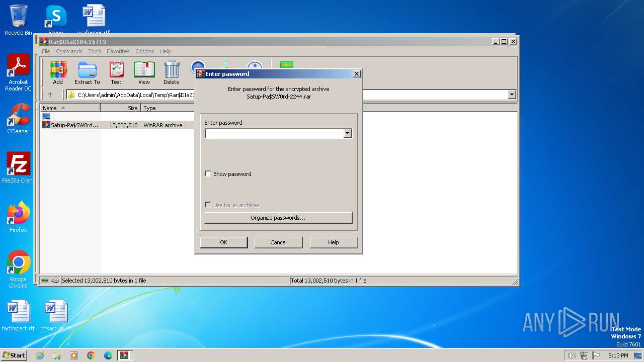Select the FileZilla Client desktop icon

point(18,167)
